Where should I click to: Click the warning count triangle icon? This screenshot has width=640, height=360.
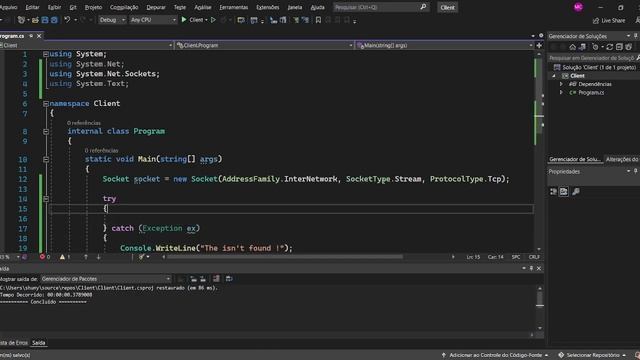[x=62, y=257]
